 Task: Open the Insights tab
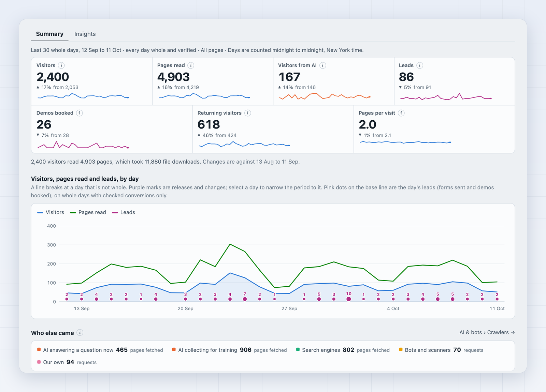tap(85, 34)
